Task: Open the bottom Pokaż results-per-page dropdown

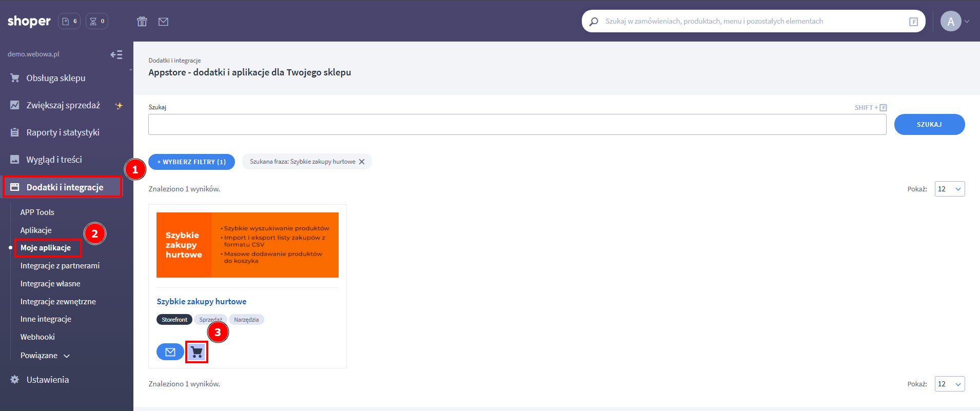Action: (949, 384)
